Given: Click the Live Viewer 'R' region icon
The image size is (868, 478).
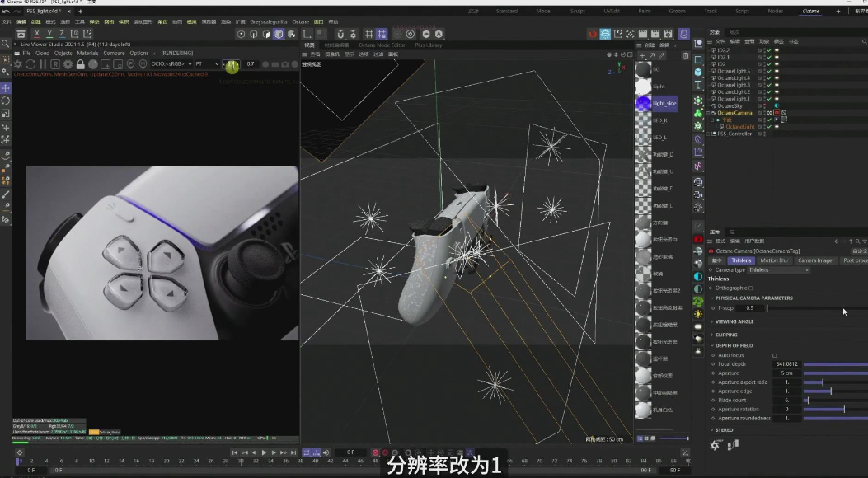Looking at the screenshot, I should (x=55, y=64).
